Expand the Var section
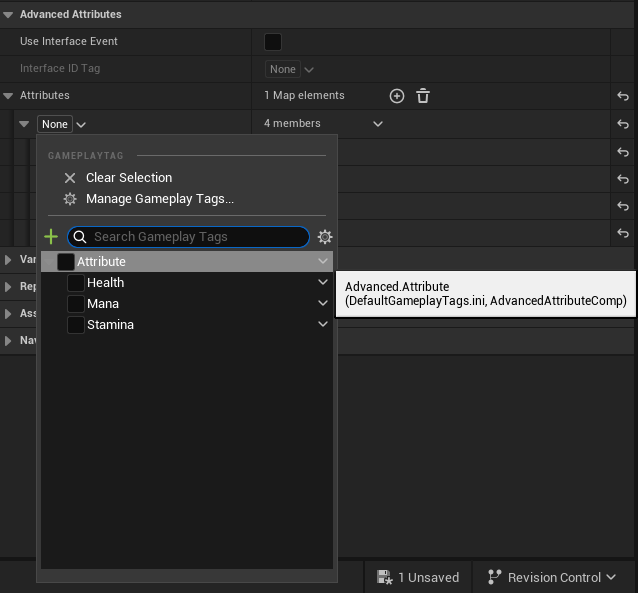The height and width of the screenshot is (593, 638). click(x=8, y=260)
